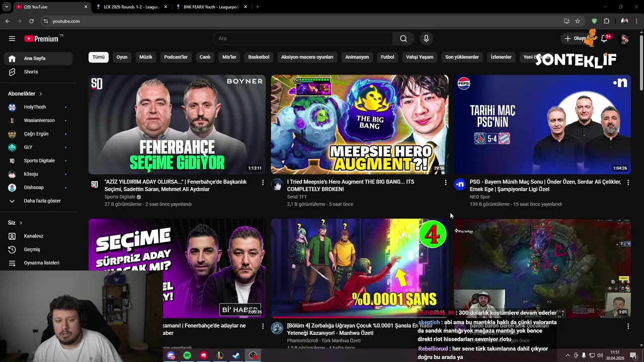Open the notifications bell
The image size is (644, 362).
point(604,39)
